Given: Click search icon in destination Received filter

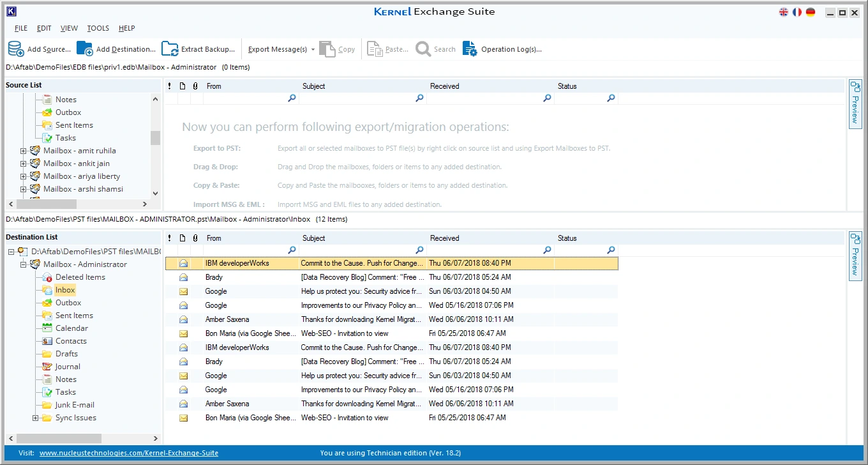Looking at the screenshot, I should point(547,250).
